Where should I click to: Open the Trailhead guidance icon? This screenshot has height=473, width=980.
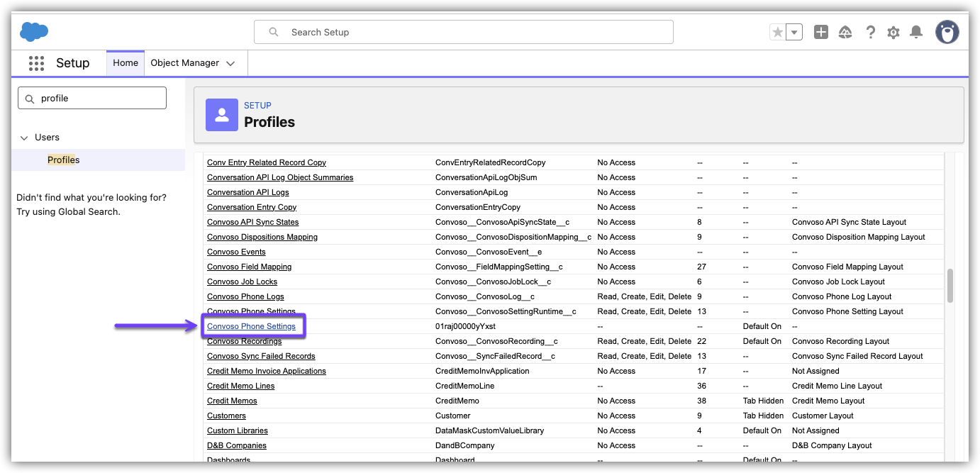click(845, 32)
